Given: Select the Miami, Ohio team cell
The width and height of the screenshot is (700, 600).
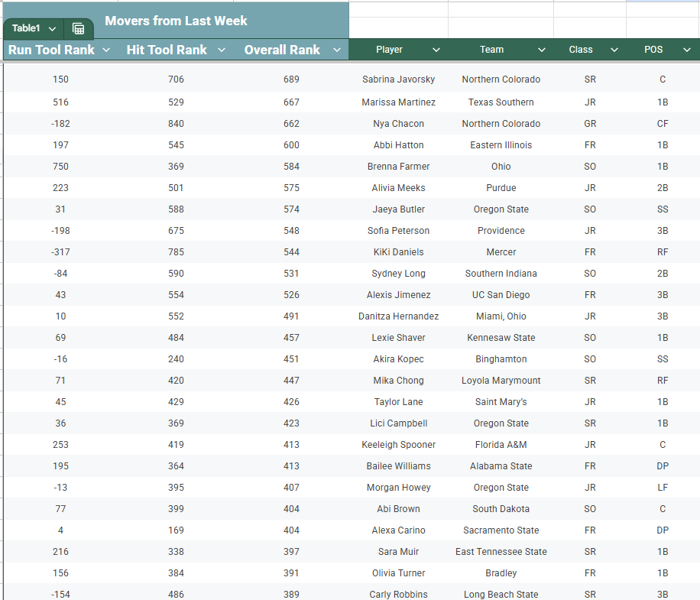Looking at the screenshot, I should coord(501,316).
